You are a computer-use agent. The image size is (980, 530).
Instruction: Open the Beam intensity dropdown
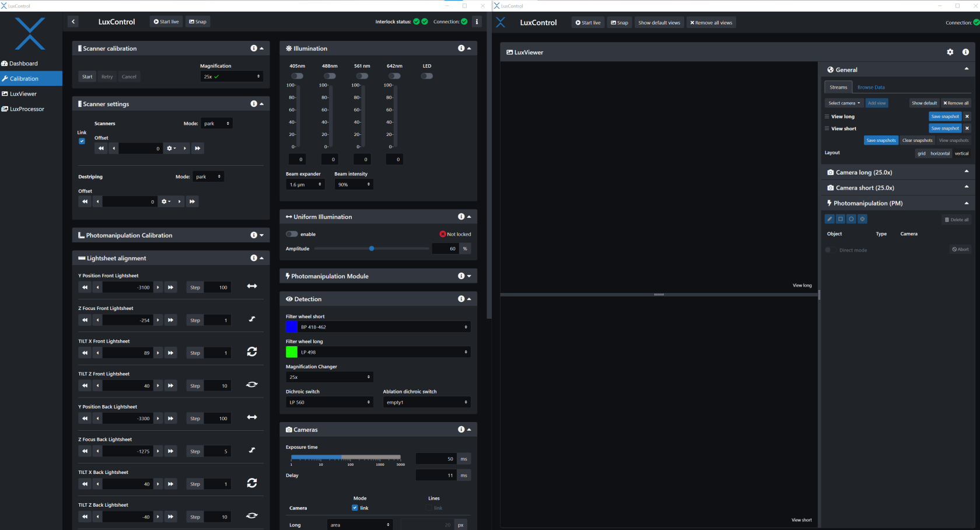coord(353,184)
